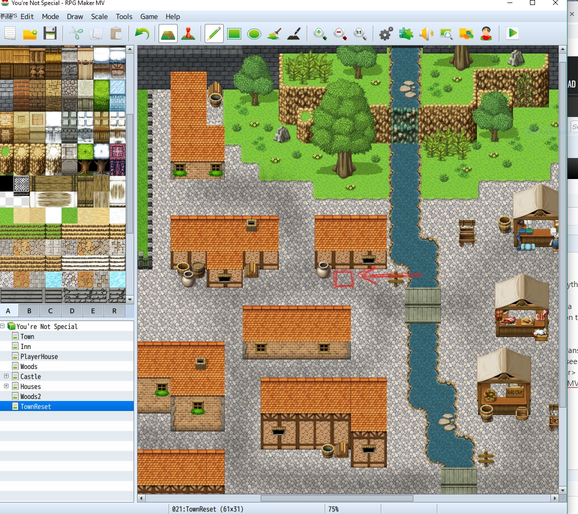The image size is (578, 514).
Task: Pick the bright green hedge tile
Action: [x=102, y=95]
